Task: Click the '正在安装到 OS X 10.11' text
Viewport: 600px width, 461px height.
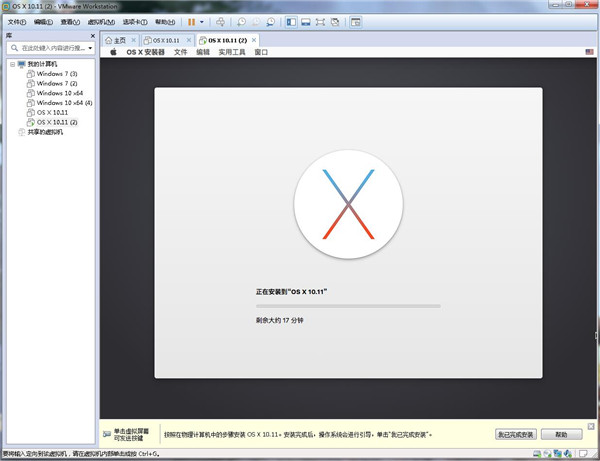Action: 291,292
